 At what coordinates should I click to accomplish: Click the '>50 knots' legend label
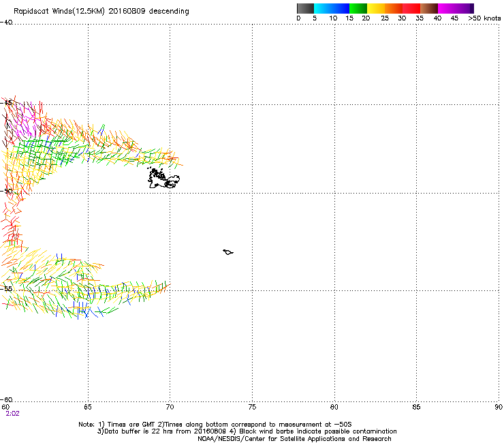coord(484,18)
